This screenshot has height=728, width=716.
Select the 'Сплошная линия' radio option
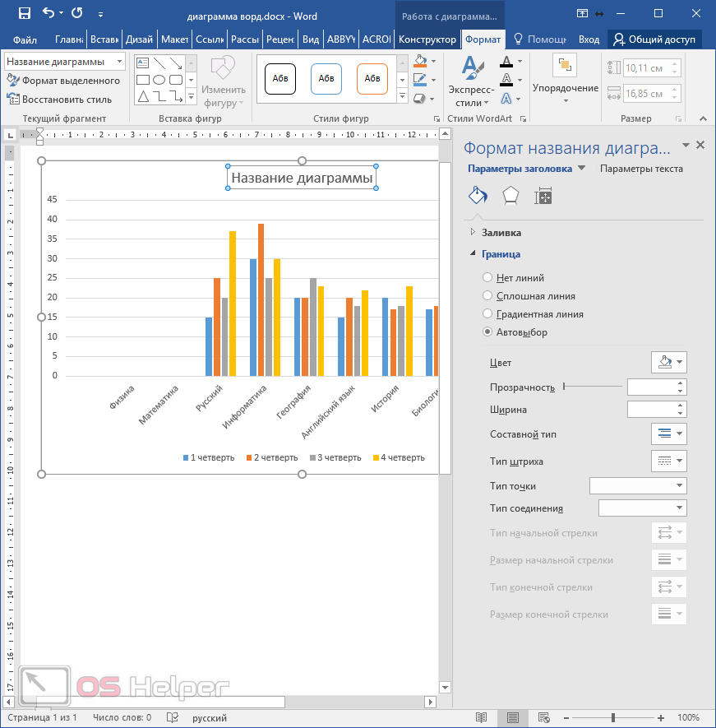coord(488,296)
